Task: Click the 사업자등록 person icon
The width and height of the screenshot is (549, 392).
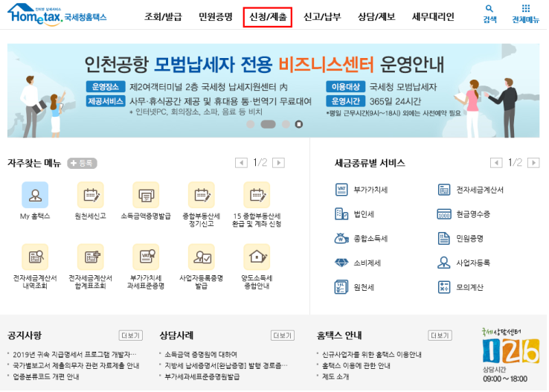Action: 444,263
